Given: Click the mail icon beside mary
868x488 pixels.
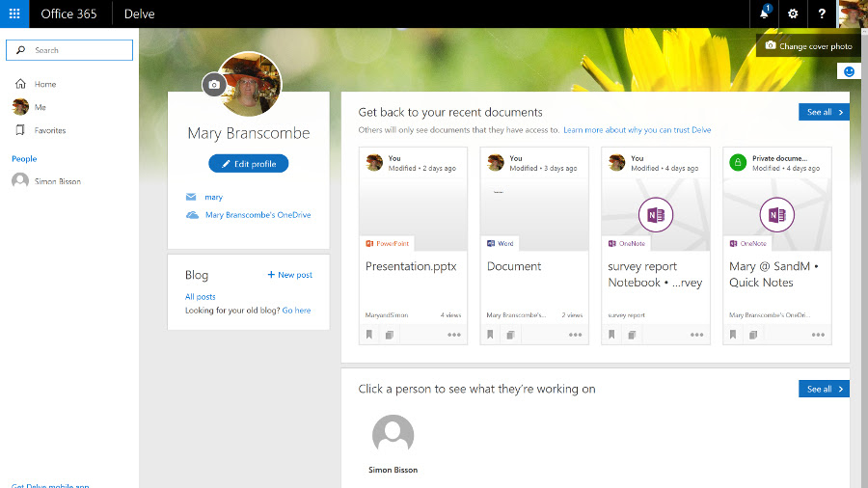Looking at the screenshot, I should tap(191, 197).
